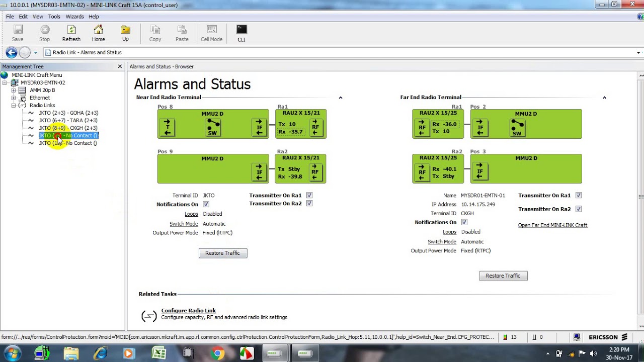This screenshot has height=362, width=644.
Task: Click the IF loop block on near-end Pos 9
Action: tap(259, 172)
